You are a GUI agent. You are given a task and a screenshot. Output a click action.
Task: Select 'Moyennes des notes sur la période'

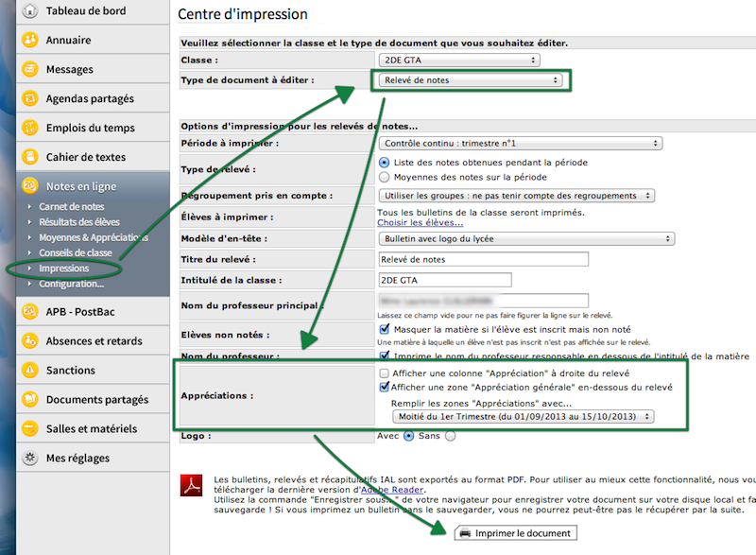coord(384,177)
